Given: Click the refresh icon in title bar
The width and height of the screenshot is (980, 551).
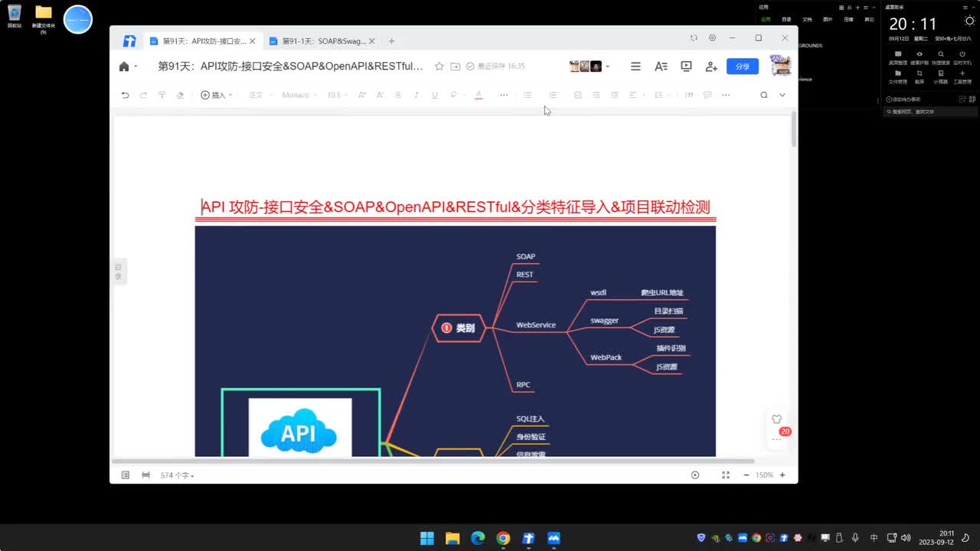Looking at the screenshot, I should point(694,37).
